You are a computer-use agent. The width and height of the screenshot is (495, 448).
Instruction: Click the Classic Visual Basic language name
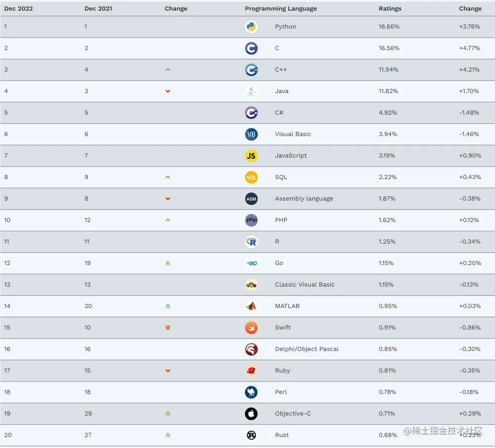tap(304, 284)
